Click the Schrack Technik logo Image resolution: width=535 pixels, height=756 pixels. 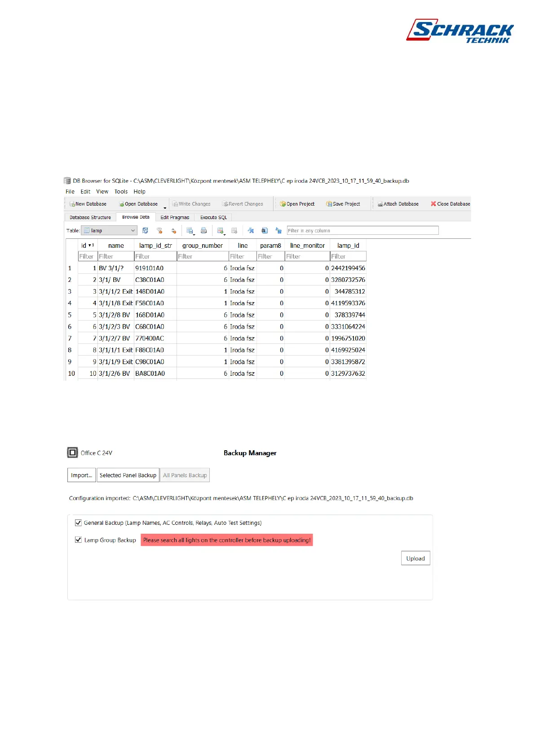coord(460,31)
